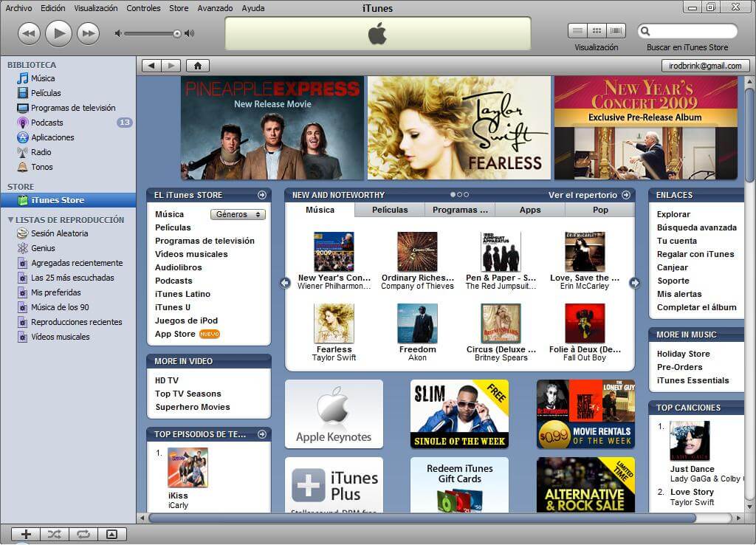Open the Controles menu
The width and height of the screenshot is (756, 545).
[x=143, y=8]
